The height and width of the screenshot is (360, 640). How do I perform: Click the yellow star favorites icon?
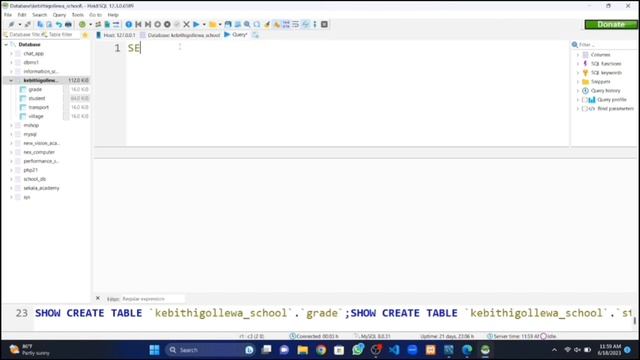(x=85, y=35)
